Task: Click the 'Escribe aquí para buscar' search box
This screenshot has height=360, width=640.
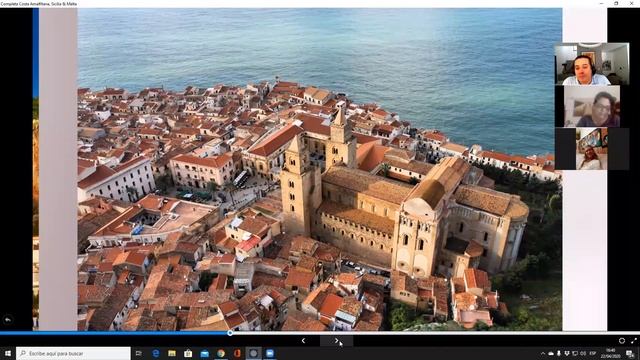Action: tap(73, 353)
